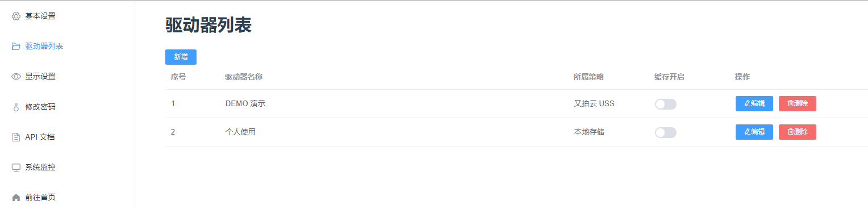The width and height of the screenshot is (868, 209).
Task: Click the 又拍云 USS strategy cell
Action: [x=594, y=104]
